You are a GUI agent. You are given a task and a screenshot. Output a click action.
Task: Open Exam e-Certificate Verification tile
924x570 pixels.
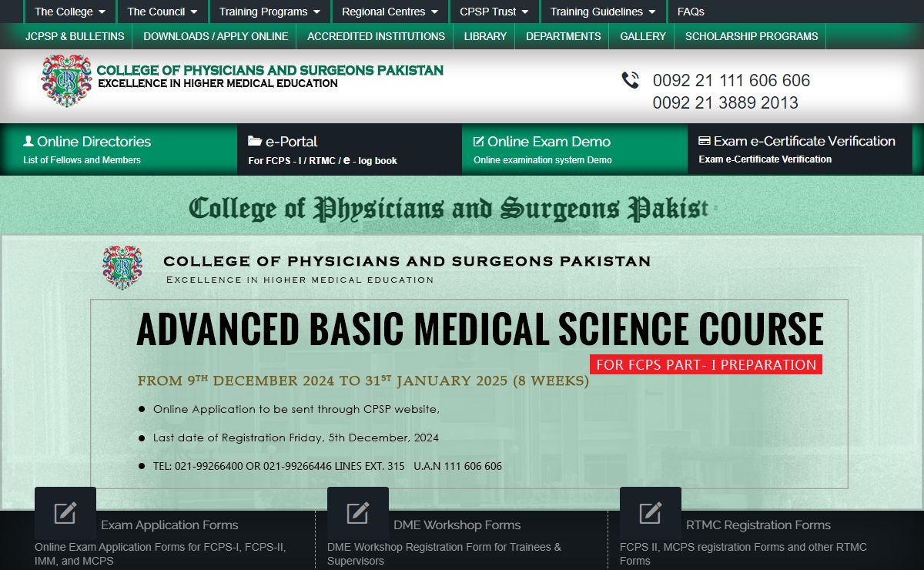(x=799, y=149)
